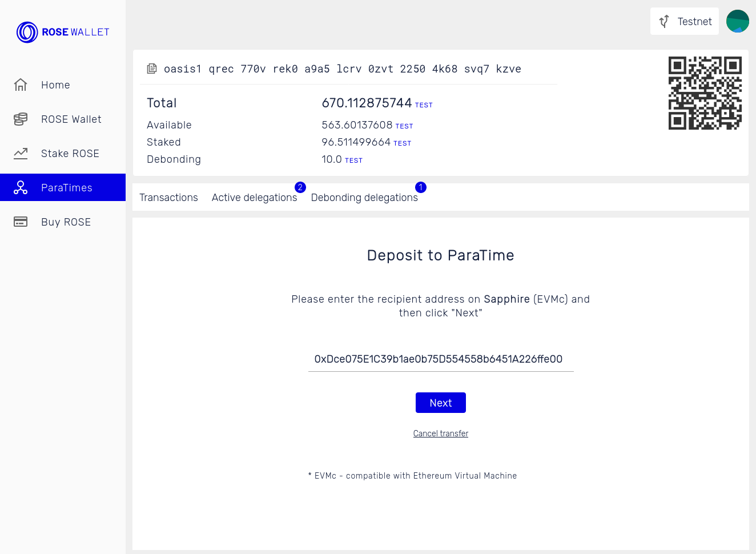
Task: Click the Active delegations count badge
Action: pyautogui.click(x=300, y=187)
